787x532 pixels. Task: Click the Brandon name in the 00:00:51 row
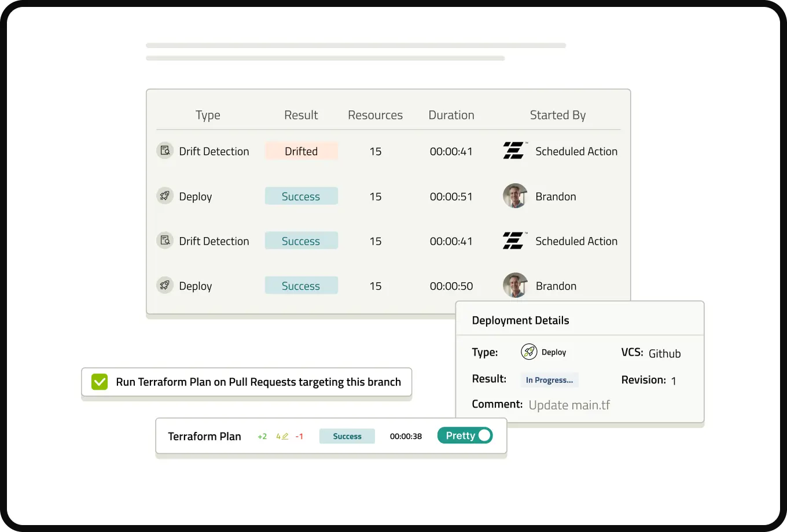tap(556, 197)
